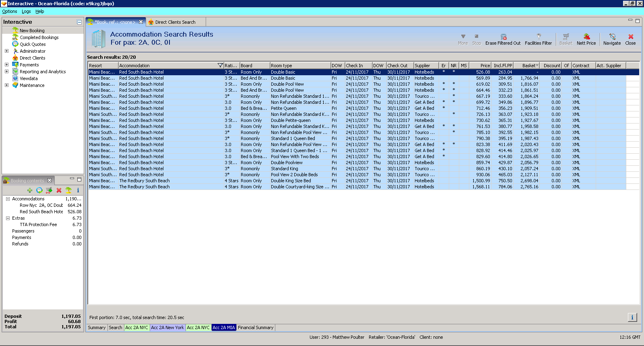Open Completed Bookings icon in sidebar

point(15,37)
